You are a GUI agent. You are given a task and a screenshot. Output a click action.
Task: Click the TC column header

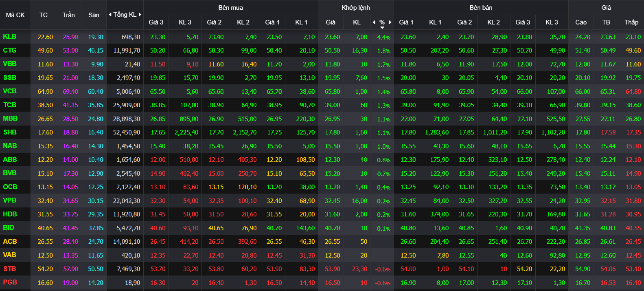pos(44,15)
